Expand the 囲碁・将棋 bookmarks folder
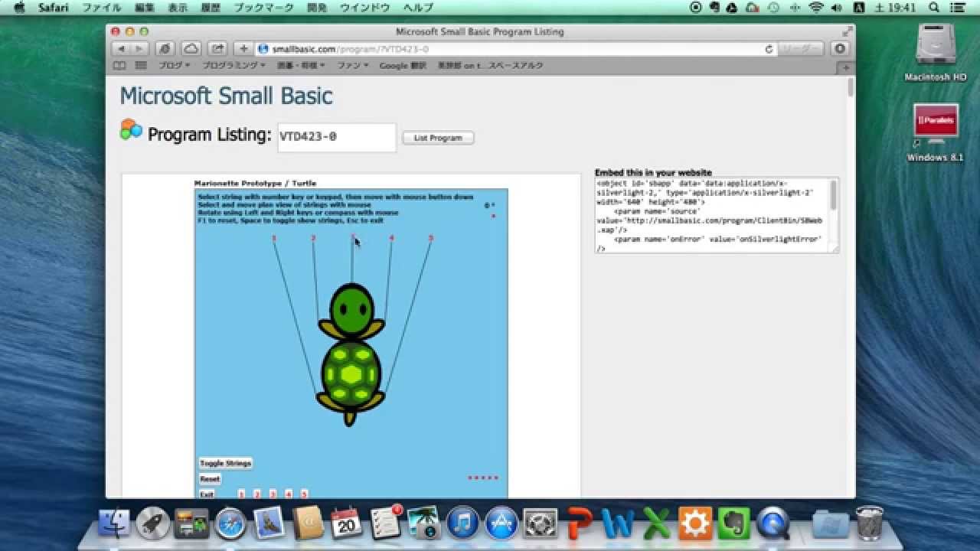Viewport: 980px width, 551px height. pos(302,66)
